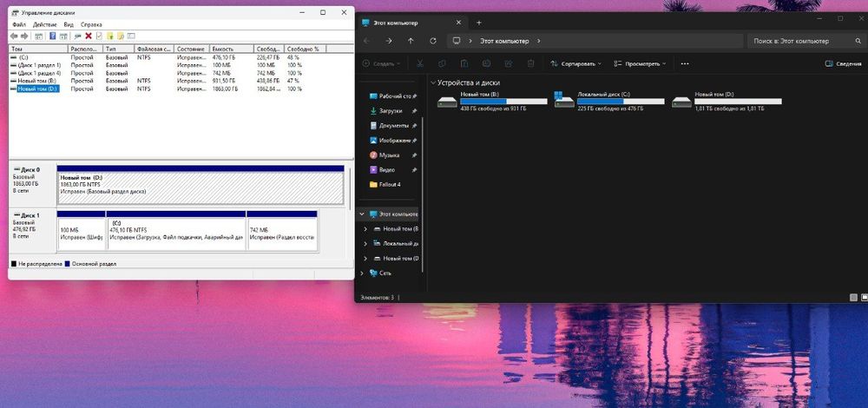Click Back arrow in Disk Management toolbar
The width and height of the screenshot is (868, 408).
coord(14,36)
